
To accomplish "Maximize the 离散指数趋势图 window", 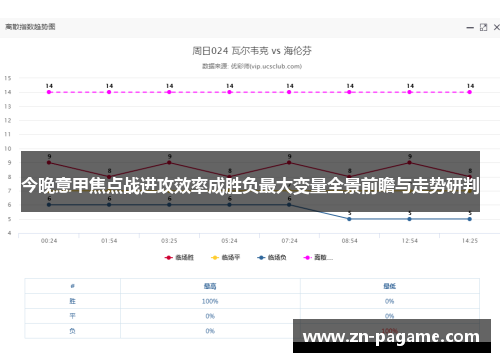I will point(483,27).
